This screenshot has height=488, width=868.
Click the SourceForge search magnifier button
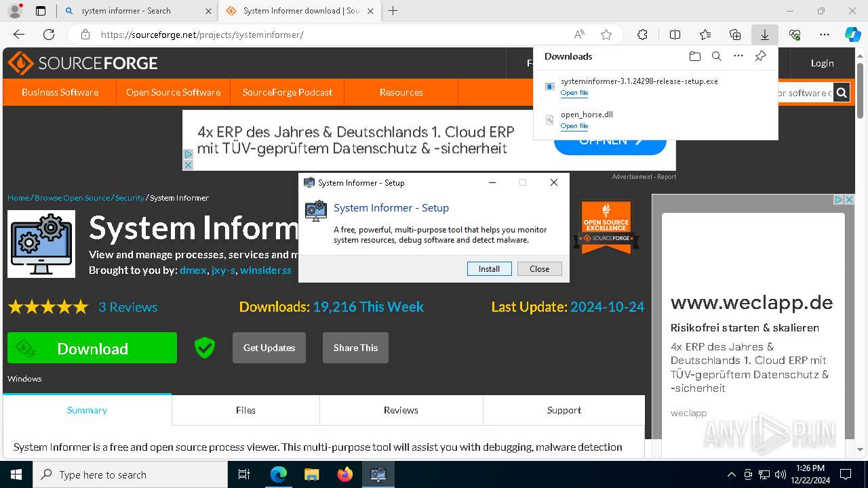[841, 92]
